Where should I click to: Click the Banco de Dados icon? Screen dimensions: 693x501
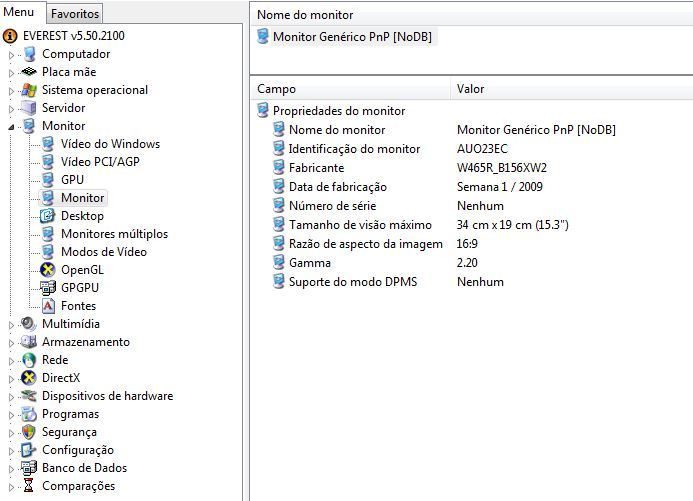point(29,468)
